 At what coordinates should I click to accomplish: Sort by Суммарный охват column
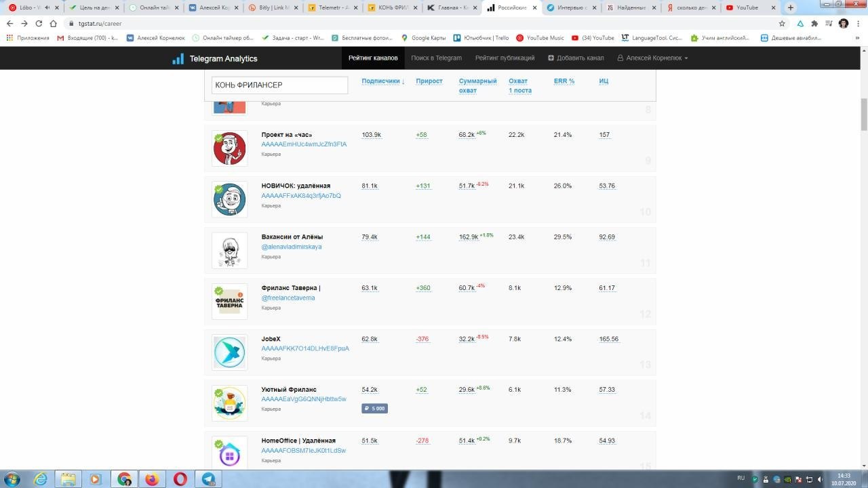[x=478, y=85]
